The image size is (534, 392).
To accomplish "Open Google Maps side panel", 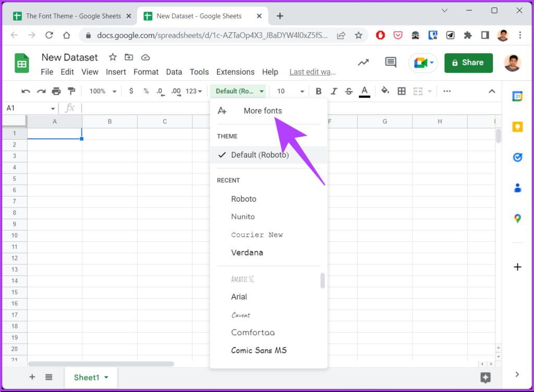I will click(517, 218).
